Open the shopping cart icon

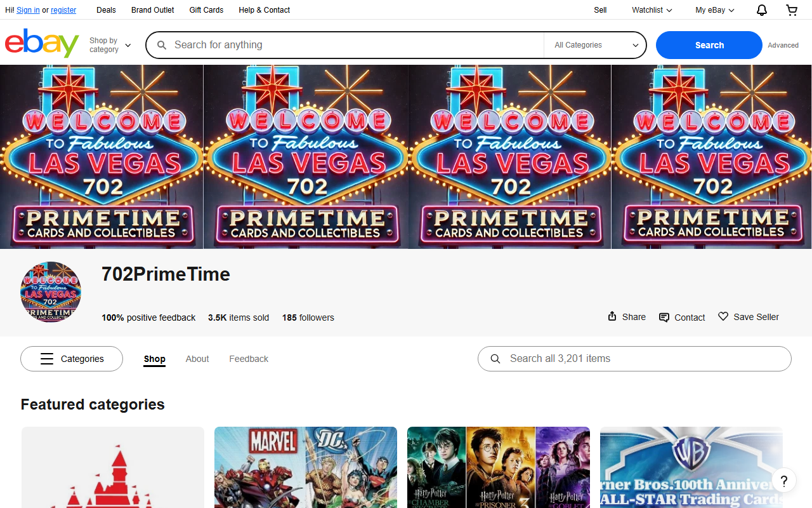(x=792, y=10)
